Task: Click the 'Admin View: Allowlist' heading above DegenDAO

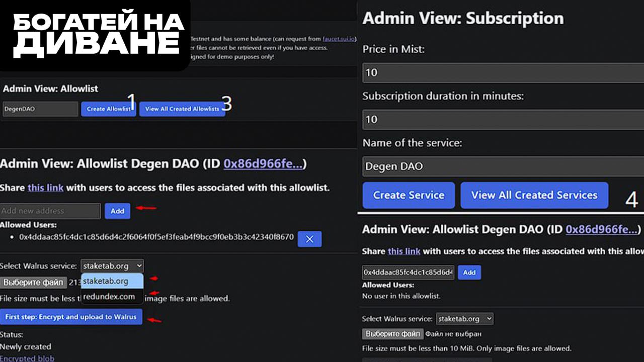Action: [50, 88]
